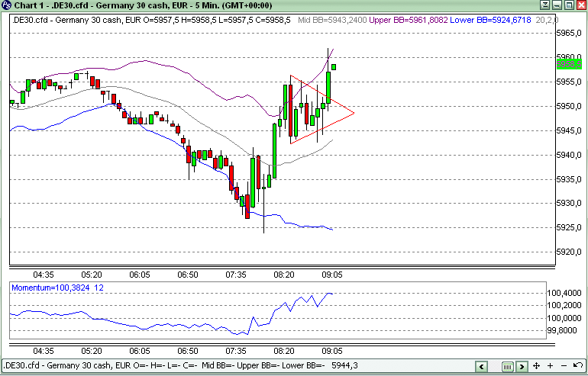Click the Bollinger settings text 20,2,0

(x=547, y=21)
